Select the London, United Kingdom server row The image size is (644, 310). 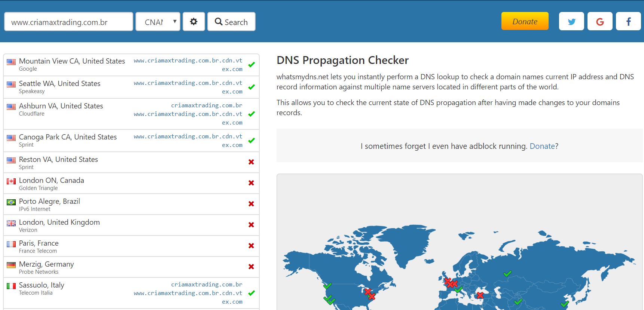pos(131,225)
